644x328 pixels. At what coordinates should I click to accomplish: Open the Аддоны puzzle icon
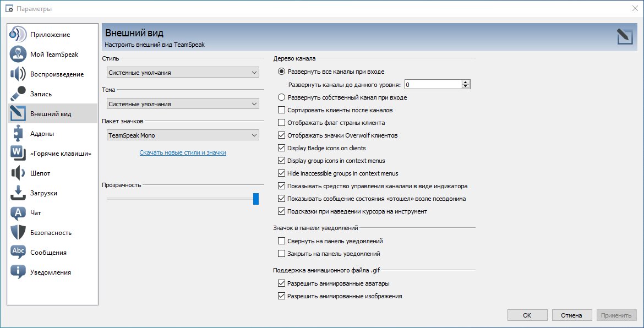tap(18, 133)
